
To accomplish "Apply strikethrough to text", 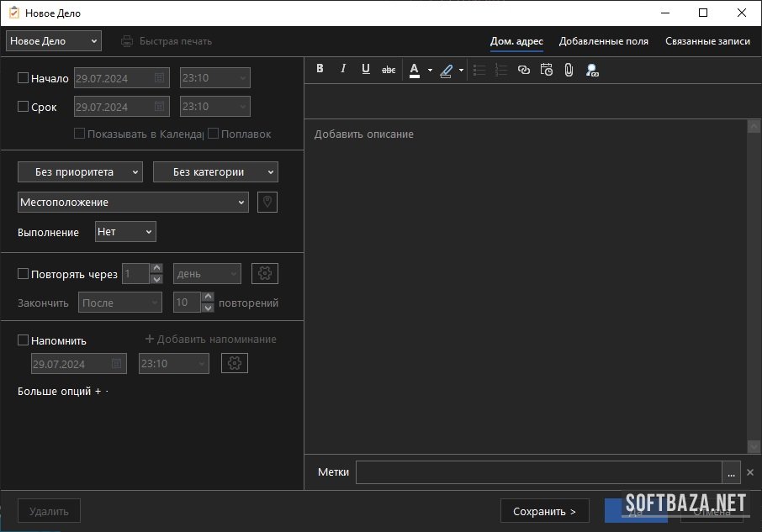I will coord(389,70).
